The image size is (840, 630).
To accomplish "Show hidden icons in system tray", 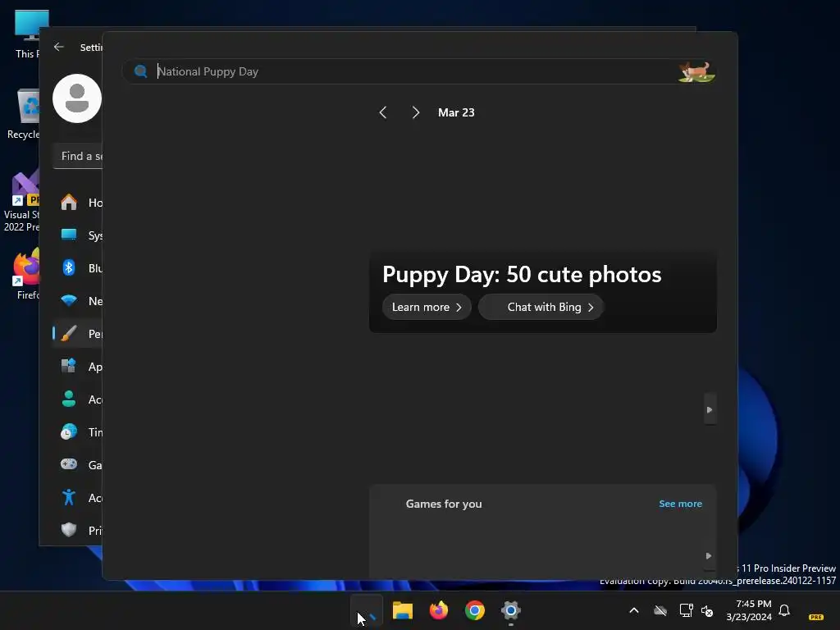I will coord(634,610).
